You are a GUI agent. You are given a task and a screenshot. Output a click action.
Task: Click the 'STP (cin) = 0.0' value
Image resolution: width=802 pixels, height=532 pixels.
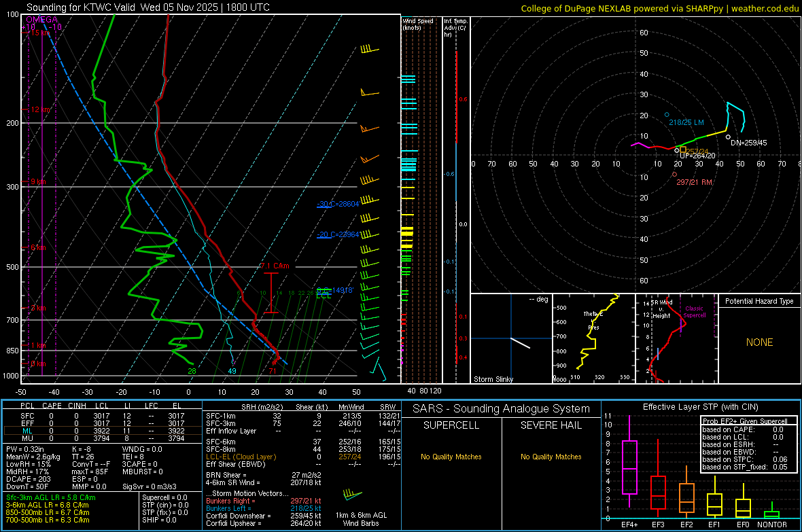165,504
